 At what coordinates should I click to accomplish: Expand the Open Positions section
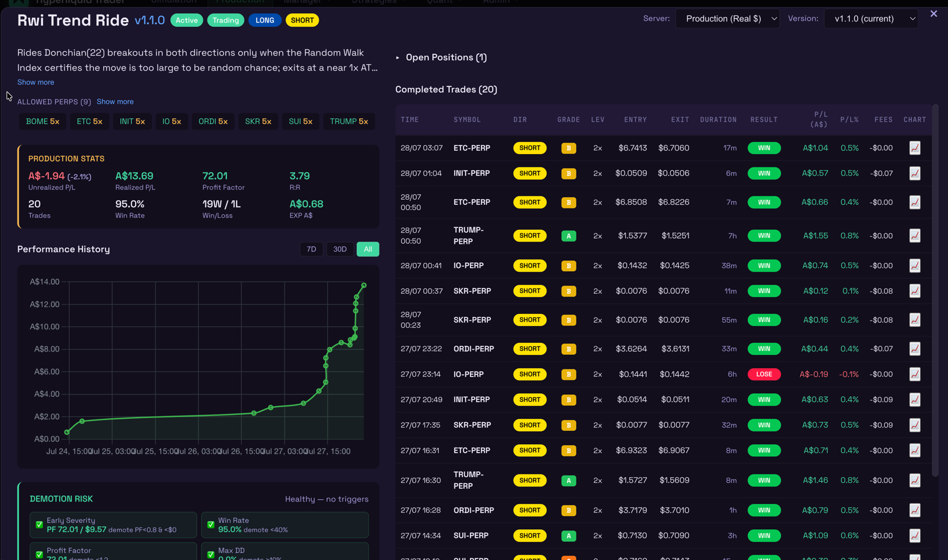click(442, 57)
